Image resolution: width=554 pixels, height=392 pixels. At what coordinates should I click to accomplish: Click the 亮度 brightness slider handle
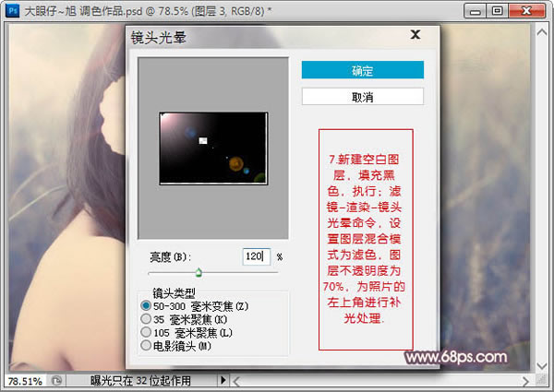pyautogui.click(x=199, y=273)
